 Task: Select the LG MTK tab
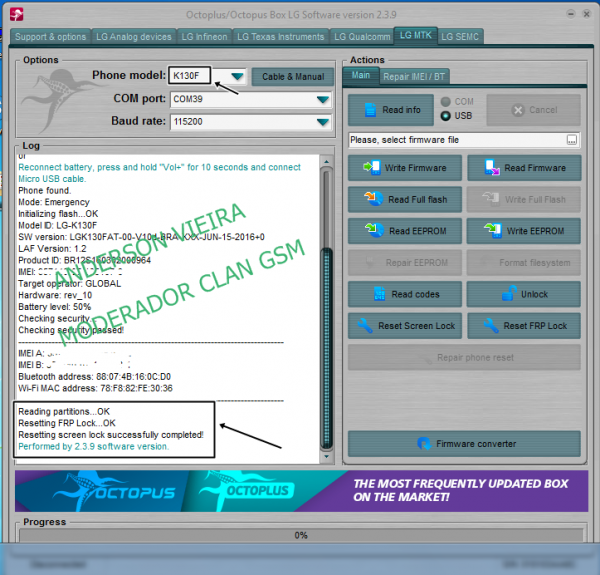[x=416, y=35]
